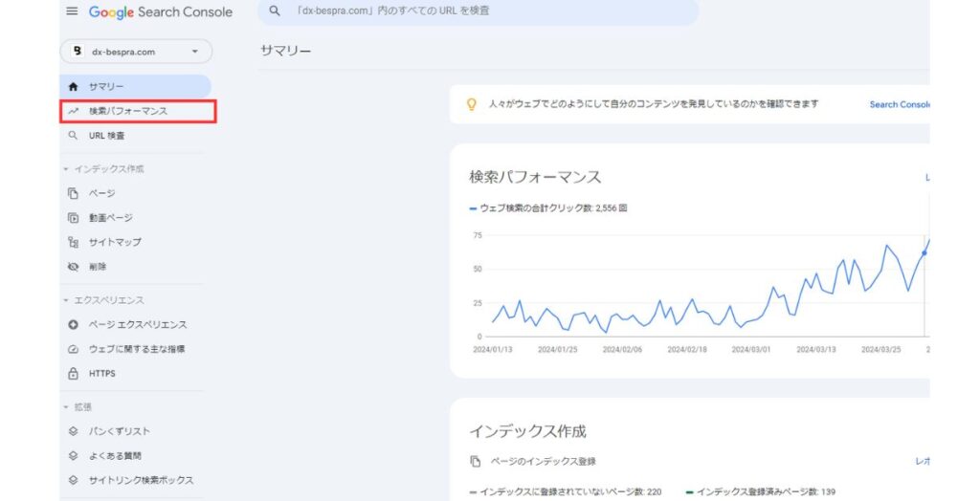Focus the URL inspection search field
Viewport: 980px width, 501px height.
pyautogui.click(x=478, y=11)
